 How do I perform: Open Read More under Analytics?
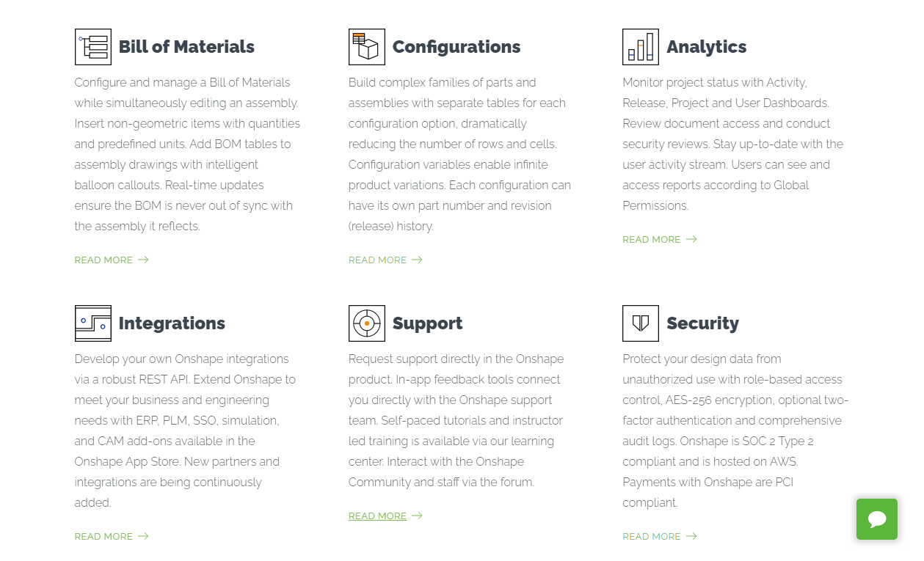click(651, 239)
